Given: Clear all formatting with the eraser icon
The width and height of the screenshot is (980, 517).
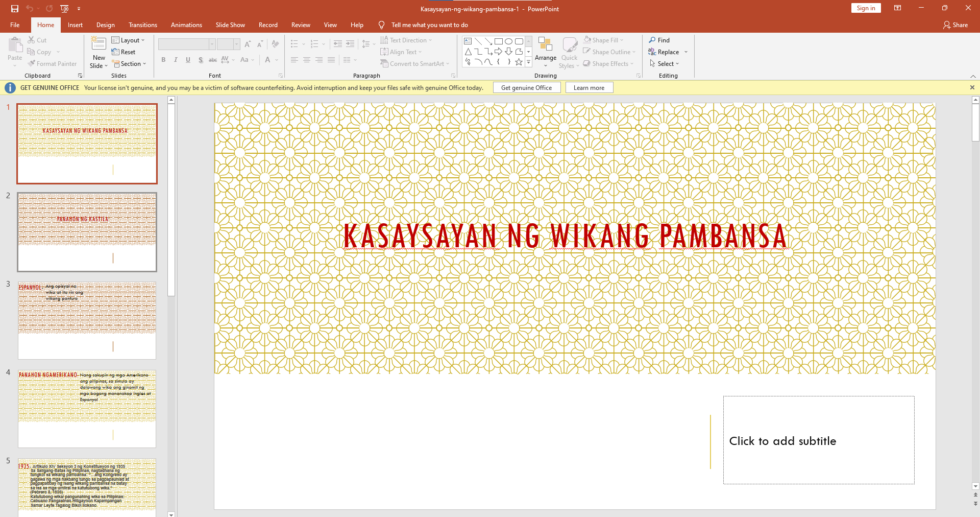Looking at the screenshot, I should pos(275,44).
